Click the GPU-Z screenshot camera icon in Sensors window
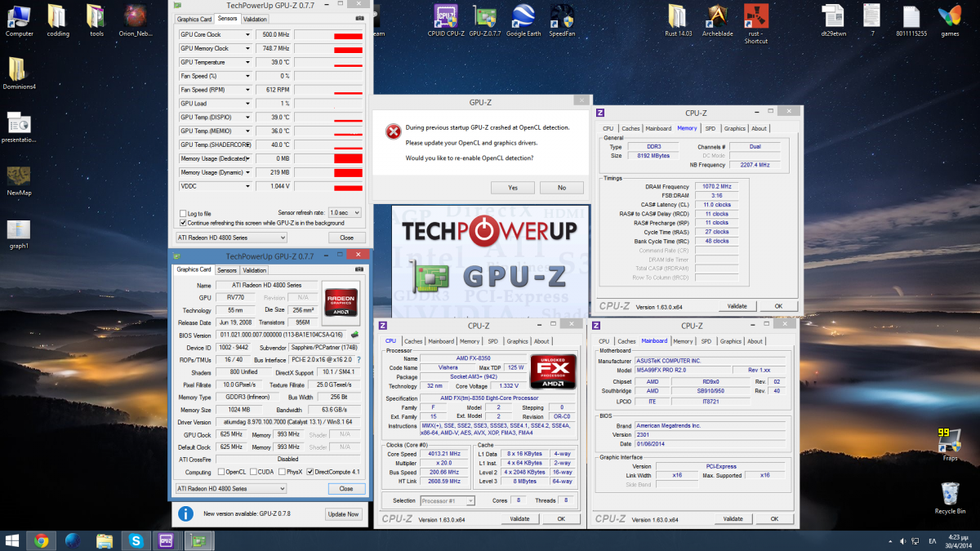 (359, 19)
